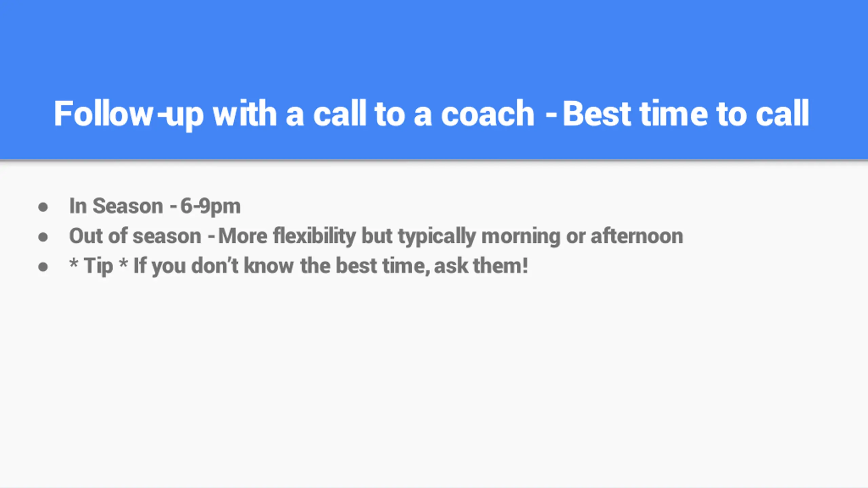Click 'ask them!' at end of tip

click(x=481, y=266)
